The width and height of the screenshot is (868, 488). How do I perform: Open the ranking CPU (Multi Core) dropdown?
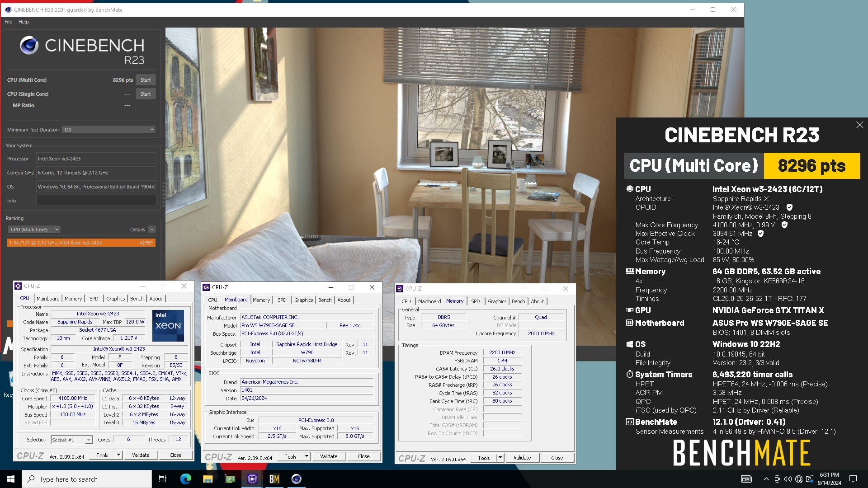point(34,230)
